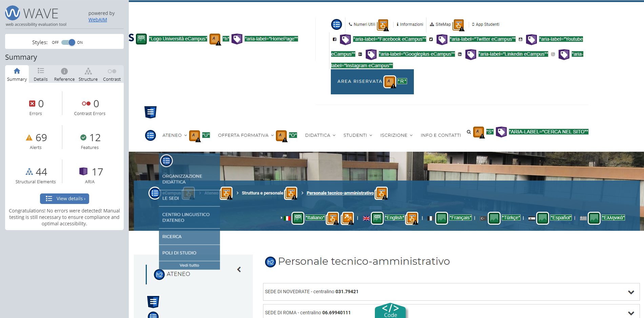Click the purple ARIA icon in summary
Screen dimensions: 644x318
[83, 171]
